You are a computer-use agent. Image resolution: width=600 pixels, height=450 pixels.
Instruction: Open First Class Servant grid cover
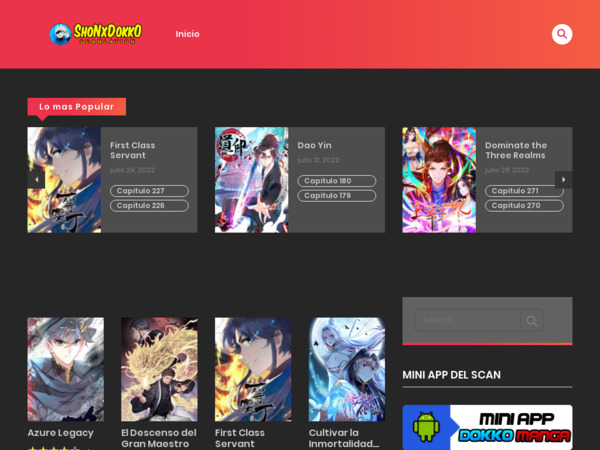pyautogui.click(x=253, y=369)
